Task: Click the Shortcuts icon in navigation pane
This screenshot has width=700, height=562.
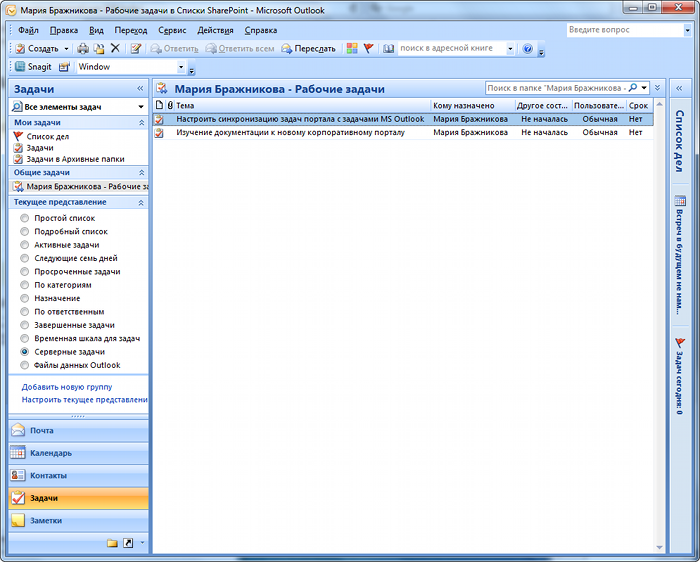Action: click(x=128, y=543)
